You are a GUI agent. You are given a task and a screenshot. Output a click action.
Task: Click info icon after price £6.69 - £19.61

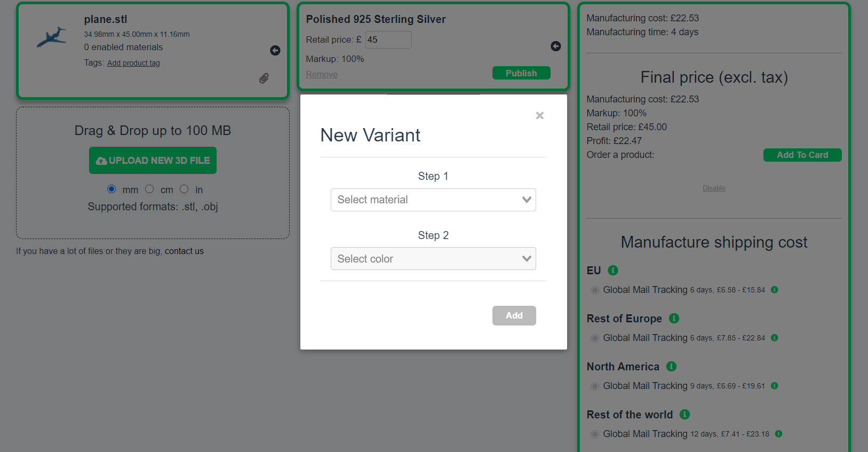[x=775, y=386]
